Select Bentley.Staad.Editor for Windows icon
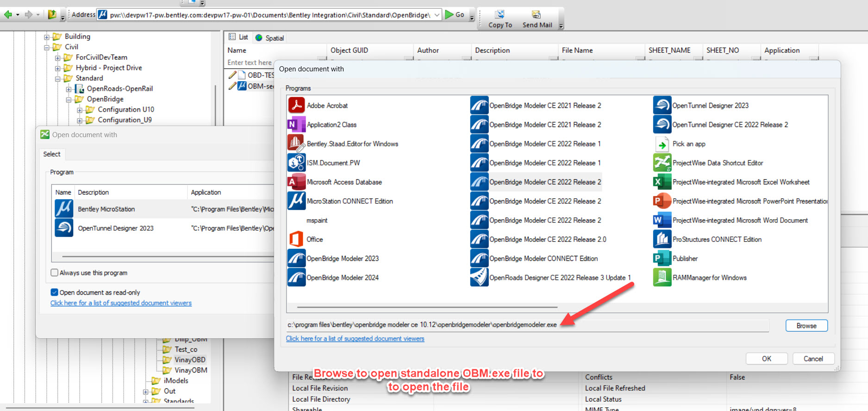Screen dimensions: 868x411 point(296,144)
